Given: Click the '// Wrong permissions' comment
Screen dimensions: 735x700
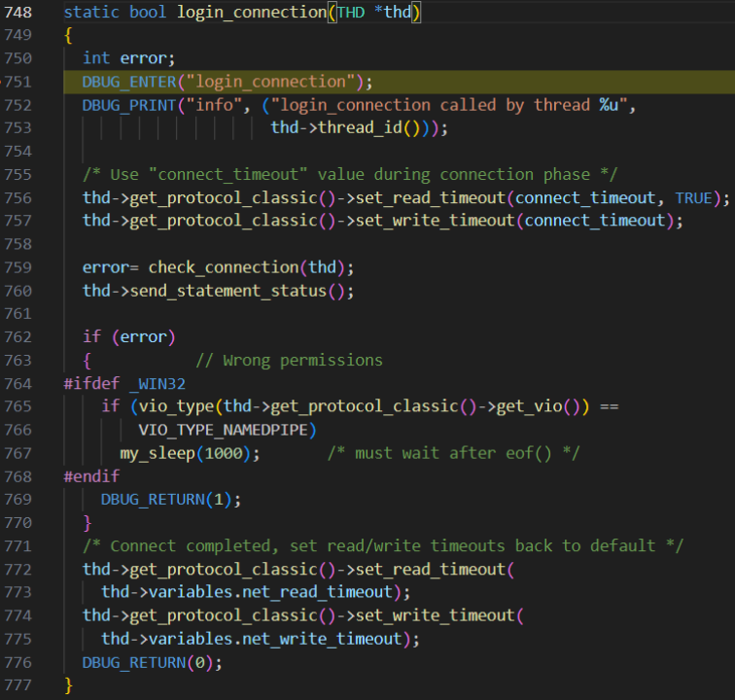Looking at the screenshot, I should click(x=289, y=361).
